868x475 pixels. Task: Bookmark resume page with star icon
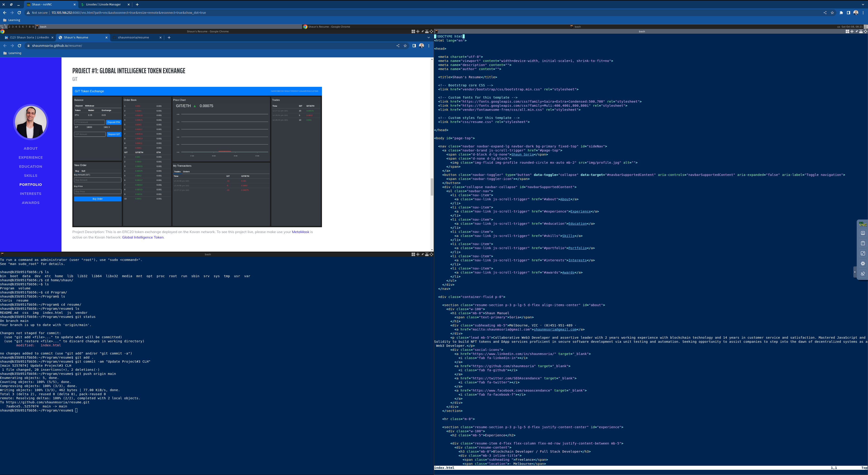405,46
